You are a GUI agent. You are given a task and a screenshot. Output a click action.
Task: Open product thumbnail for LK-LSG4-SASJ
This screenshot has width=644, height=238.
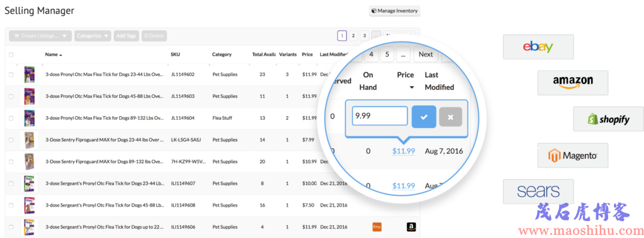pos(29,140)
